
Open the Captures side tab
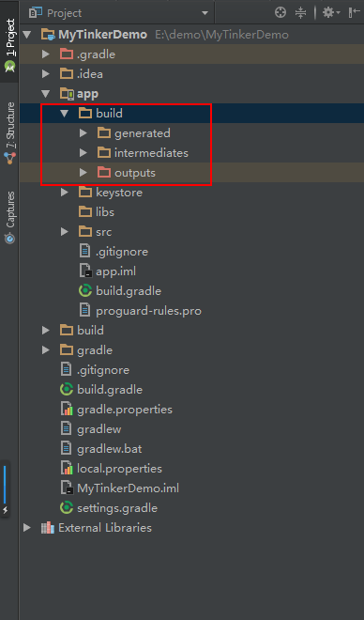tap(9, 218)
